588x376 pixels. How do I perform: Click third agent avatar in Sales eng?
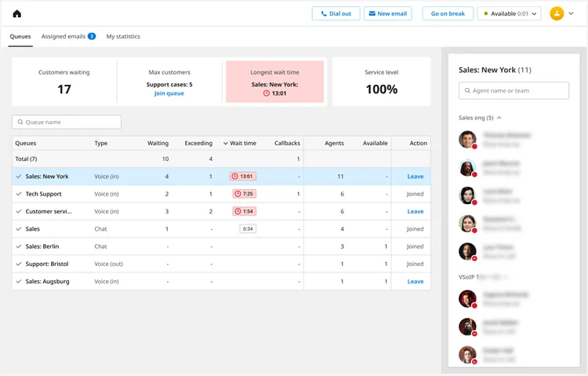(467, 195)
